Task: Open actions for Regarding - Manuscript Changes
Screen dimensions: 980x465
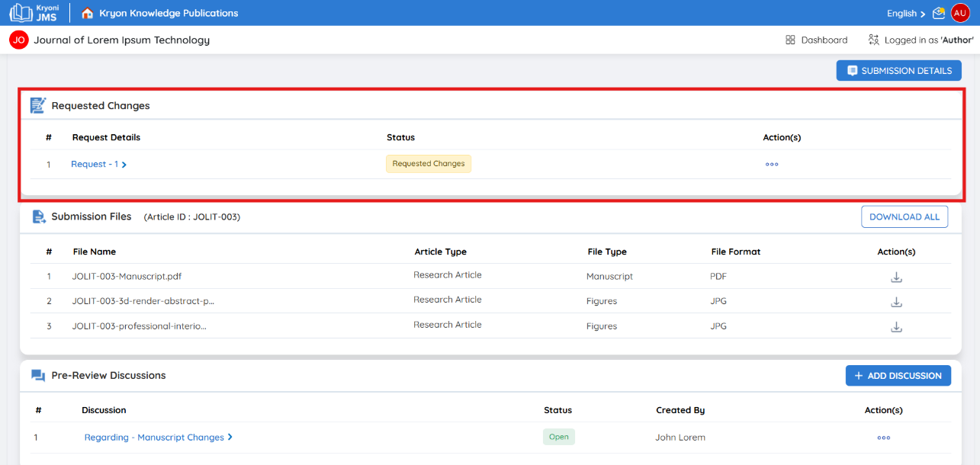Action: pos(884,438)
